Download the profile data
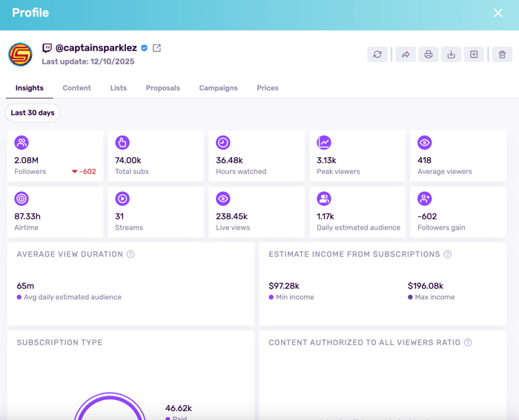 pyautogui.click(x=451, y=54)
